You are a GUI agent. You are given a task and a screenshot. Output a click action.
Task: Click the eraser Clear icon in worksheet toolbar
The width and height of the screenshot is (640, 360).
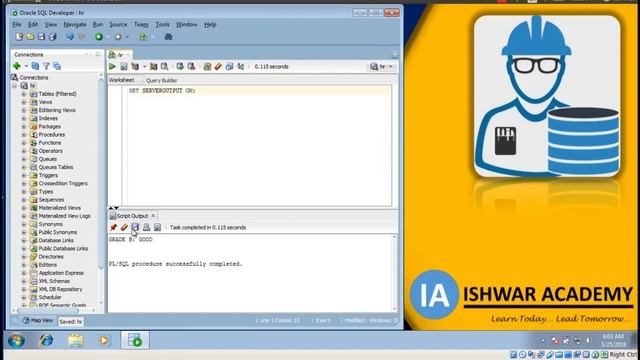tap(218, 67)
